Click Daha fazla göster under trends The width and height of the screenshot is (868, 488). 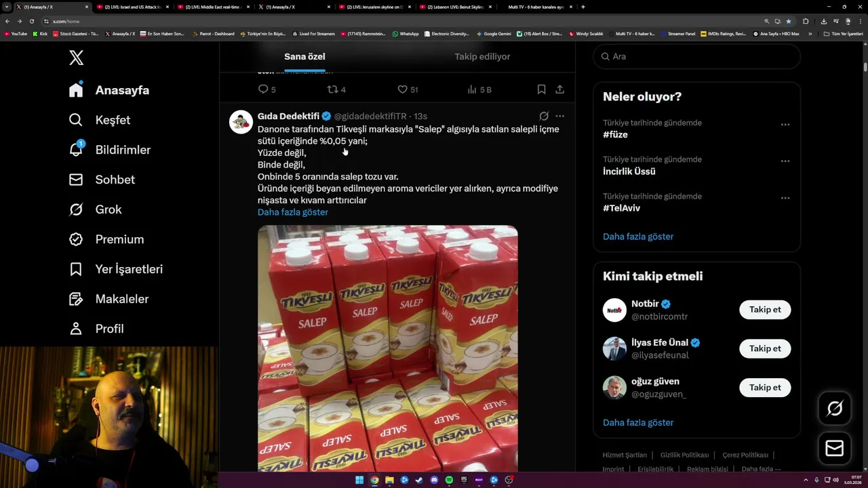(638, 237)
